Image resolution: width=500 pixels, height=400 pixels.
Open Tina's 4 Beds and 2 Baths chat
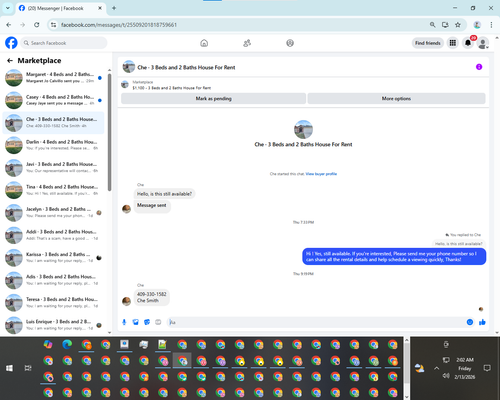click(53, 190)
